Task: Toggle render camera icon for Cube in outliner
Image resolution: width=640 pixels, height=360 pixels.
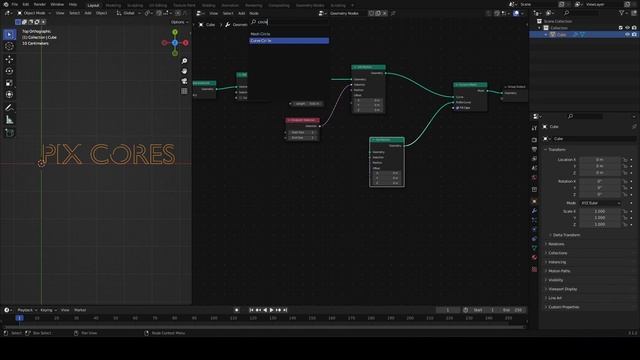Action: pyautogui.click(x=634, y=35)
